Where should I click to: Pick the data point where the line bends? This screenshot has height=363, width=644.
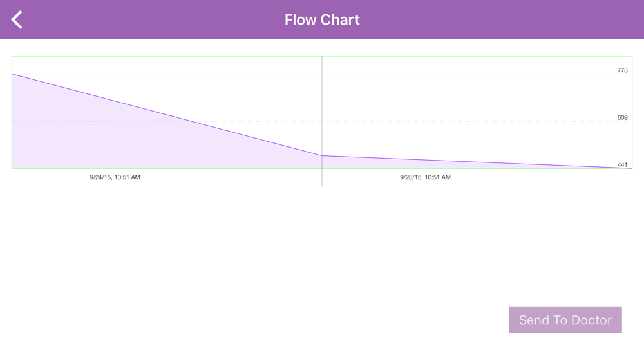[x=322, y=155]
